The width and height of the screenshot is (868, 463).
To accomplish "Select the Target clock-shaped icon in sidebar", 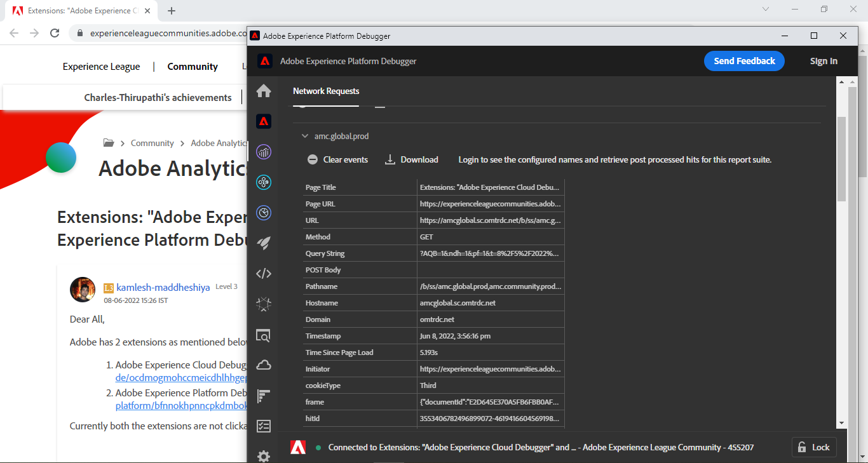I will pos(264,213).
